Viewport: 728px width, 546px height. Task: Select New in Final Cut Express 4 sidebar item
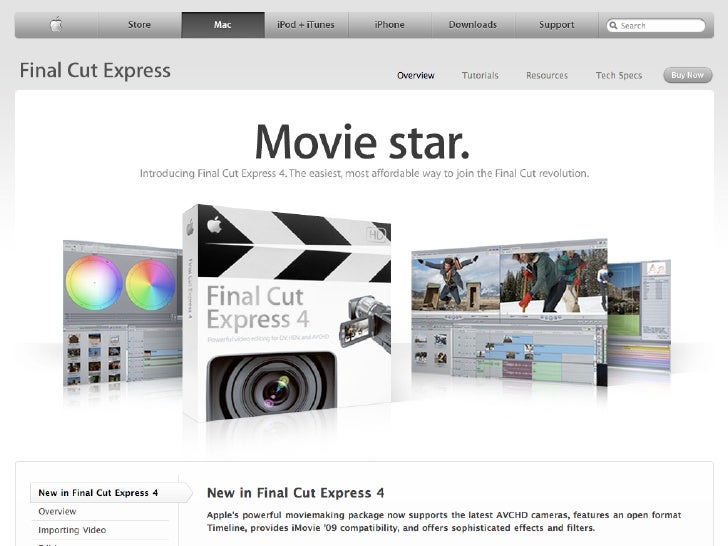[110, 493]
